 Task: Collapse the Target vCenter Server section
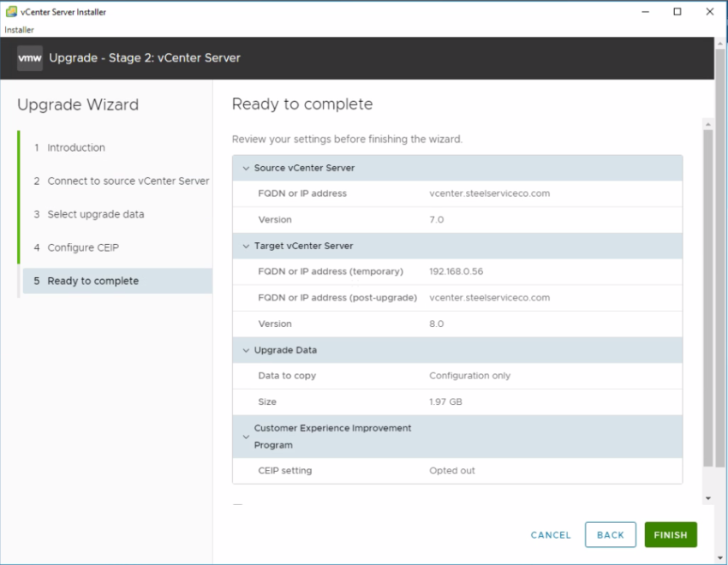click(x=246, y=246)
